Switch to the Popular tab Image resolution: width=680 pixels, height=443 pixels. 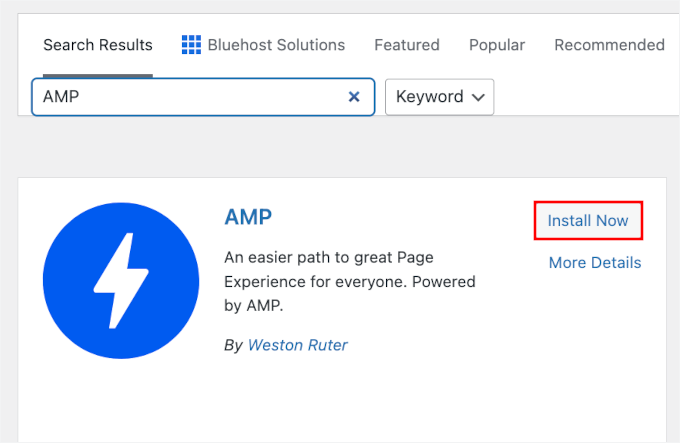point(497,45)
